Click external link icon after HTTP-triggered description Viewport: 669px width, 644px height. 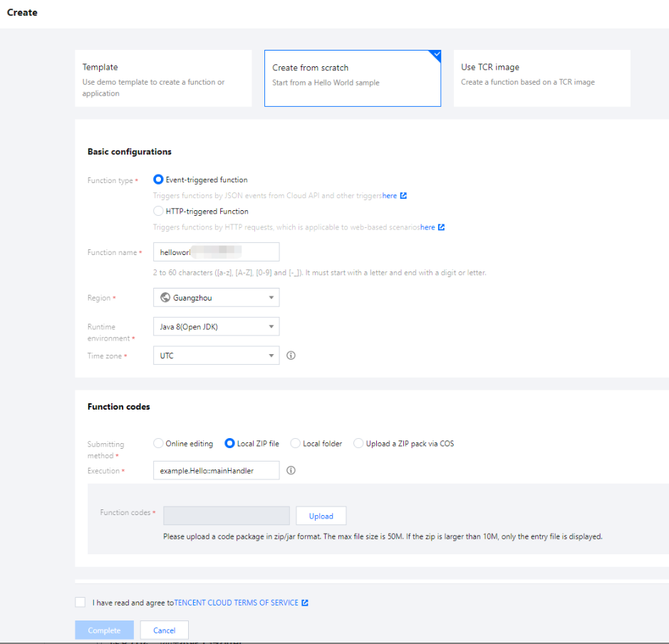441,228
